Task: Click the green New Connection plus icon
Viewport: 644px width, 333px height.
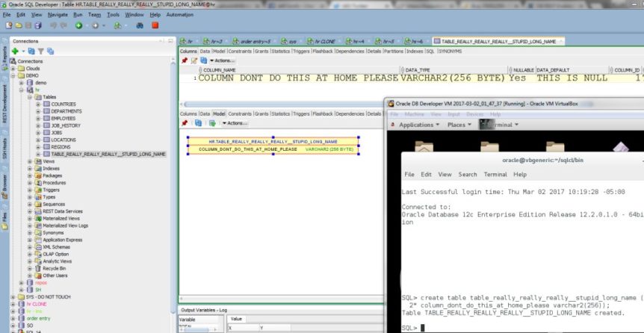Action: 14,51
